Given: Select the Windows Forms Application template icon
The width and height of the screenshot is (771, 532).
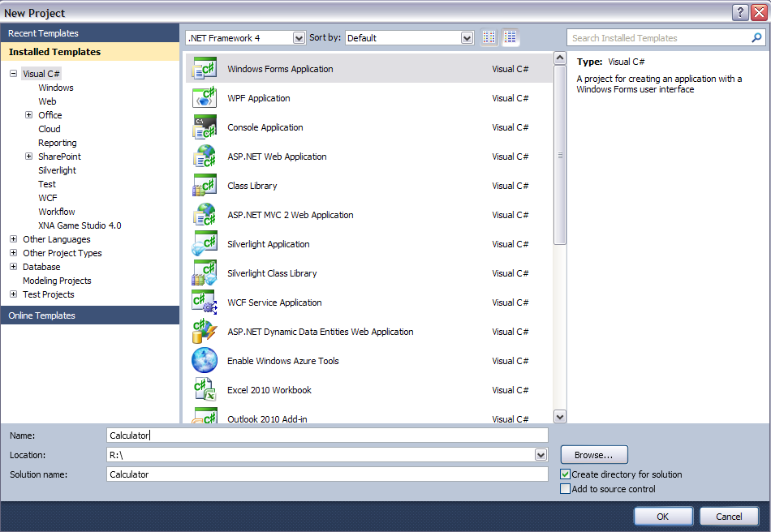Looking at the screenshot, I should coord(204,69).
